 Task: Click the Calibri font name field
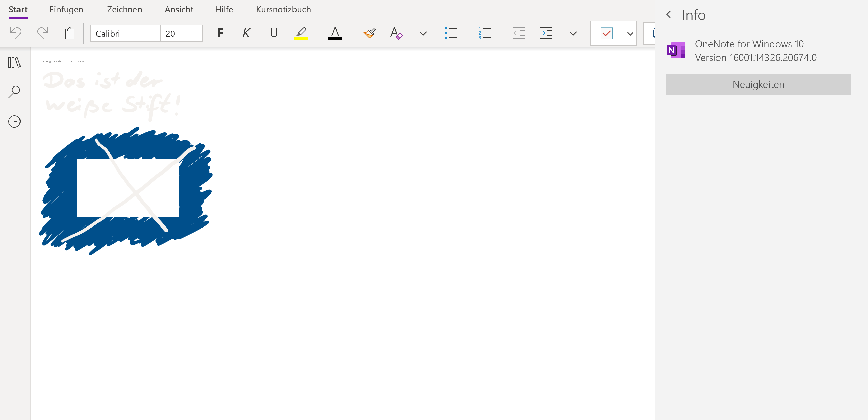pos(125,33)
